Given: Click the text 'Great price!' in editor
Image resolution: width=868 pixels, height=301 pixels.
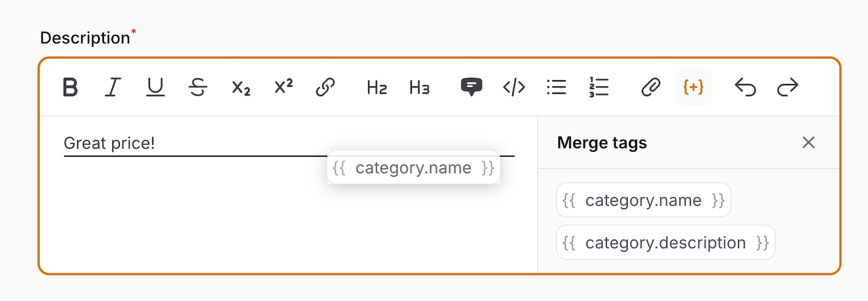Looking at the screenshot, I should point(109,143).
